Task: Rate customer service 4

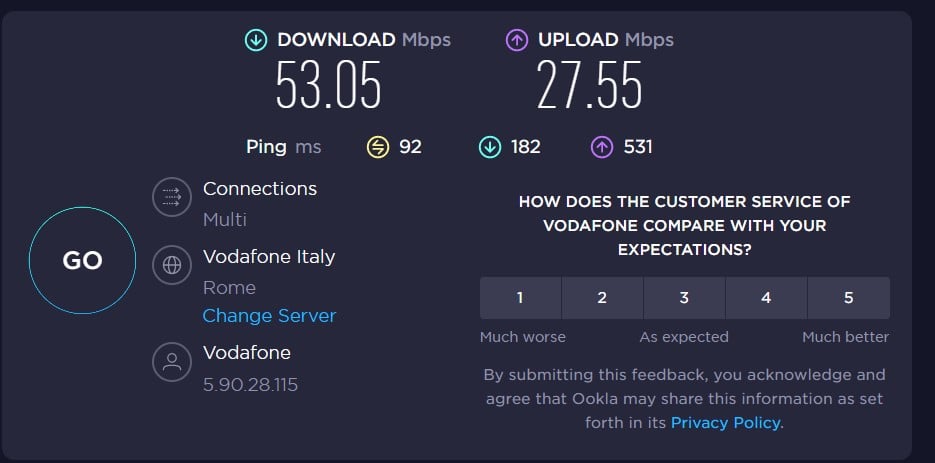Action: pos(766,298)
